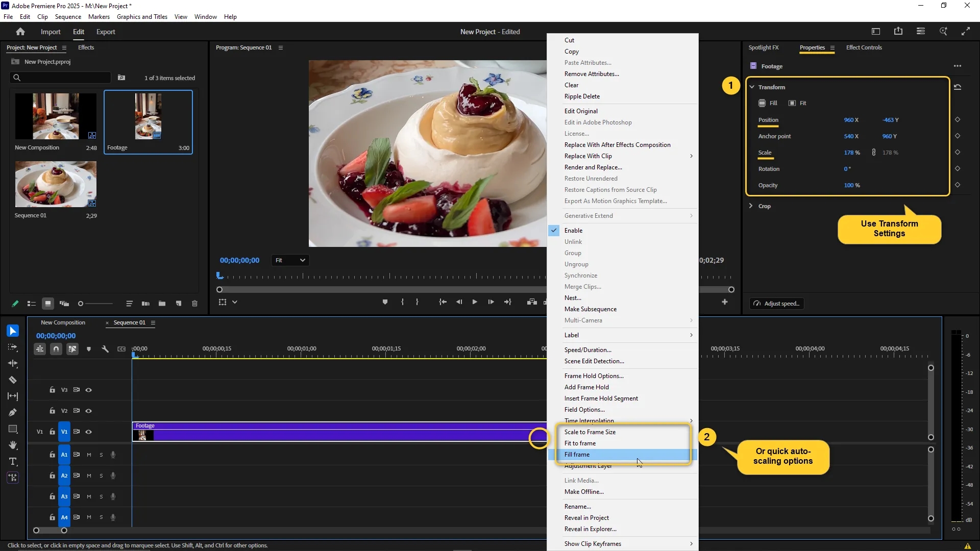Click the Reset Transform arrow icon
Screen dimensions: 980x551
[x=958, y=87]
